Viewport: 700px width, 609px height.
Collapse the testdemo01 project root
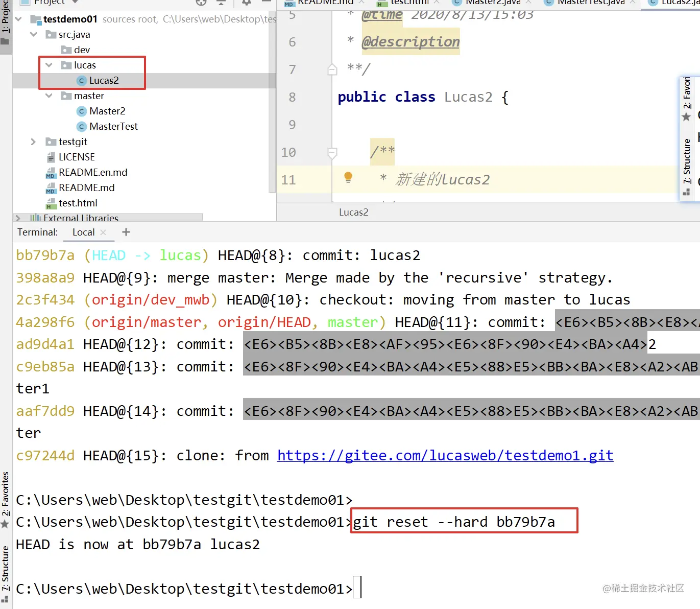coord(19,19)
